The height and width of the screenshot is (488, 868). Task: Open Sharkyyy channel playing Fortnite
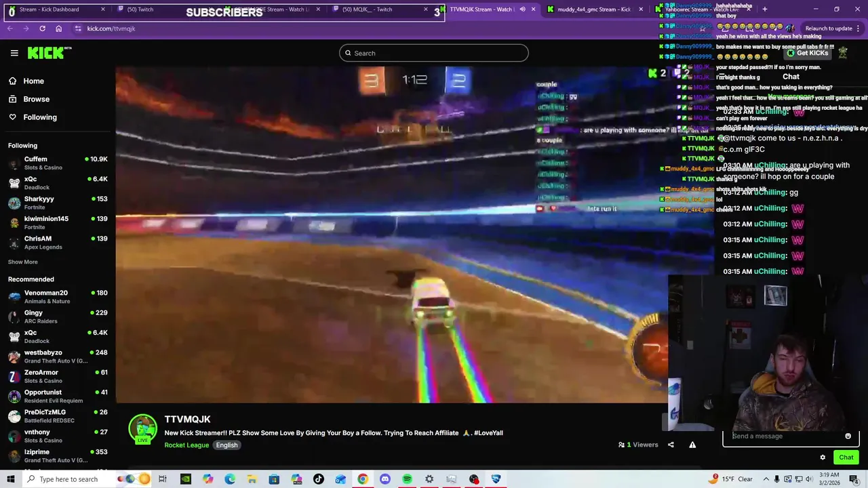pyautogui.click(x=58, y=203)
